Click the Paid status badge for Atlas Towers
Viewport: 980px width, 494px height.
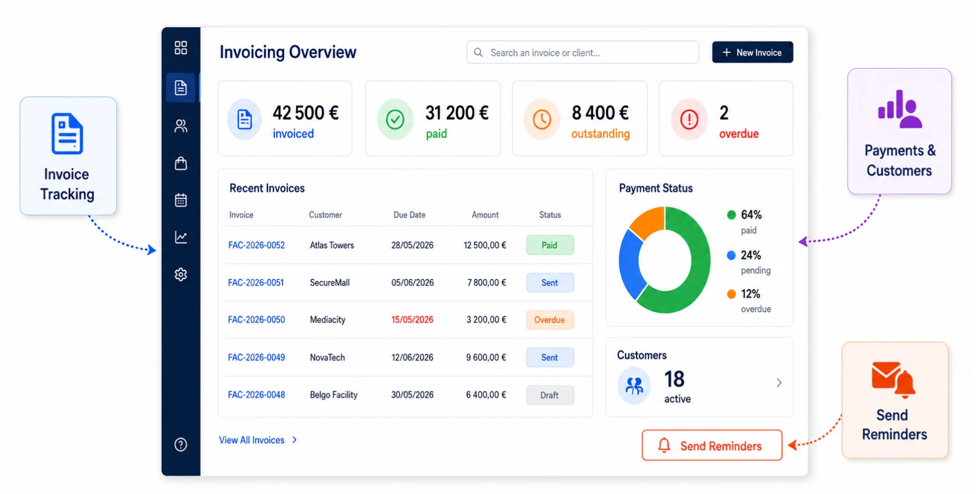(550, 245)
